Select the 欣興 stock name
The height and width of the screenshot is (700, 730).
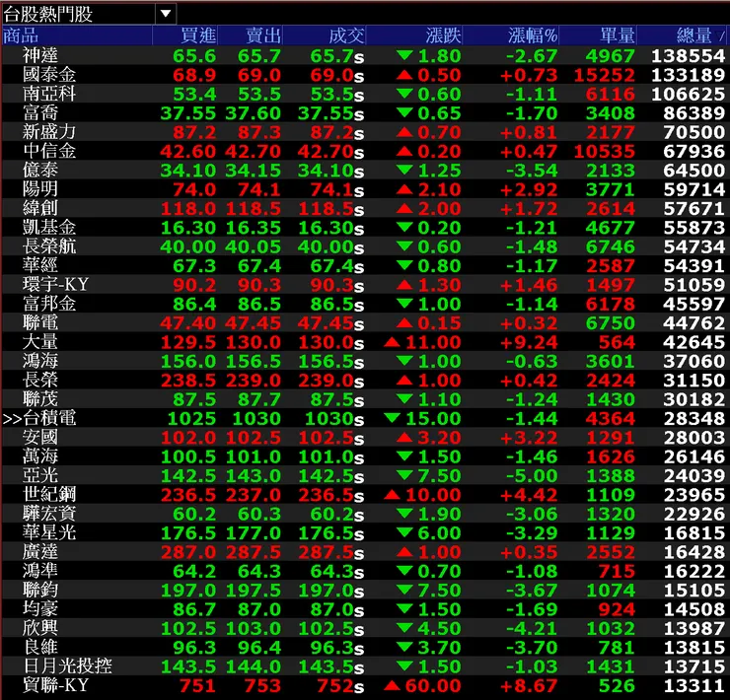40,628
